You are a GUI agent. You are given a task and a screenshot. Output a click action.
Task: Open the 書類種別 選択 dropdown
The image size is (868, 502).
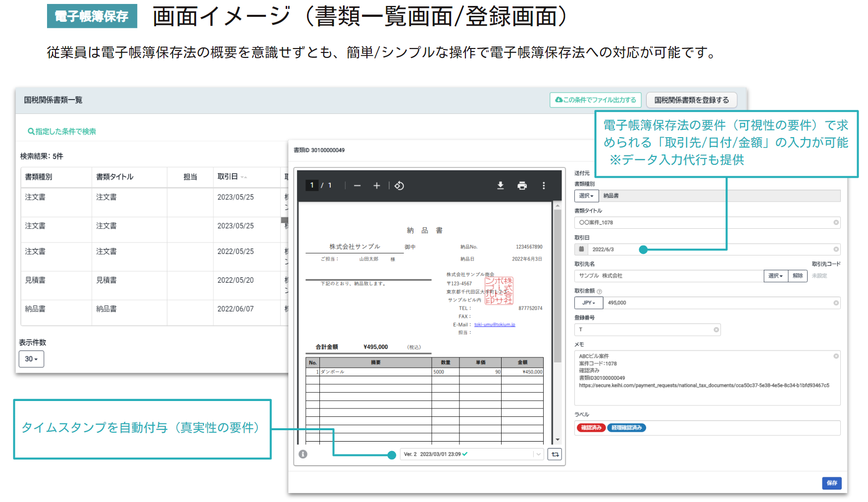pos(586,196)
